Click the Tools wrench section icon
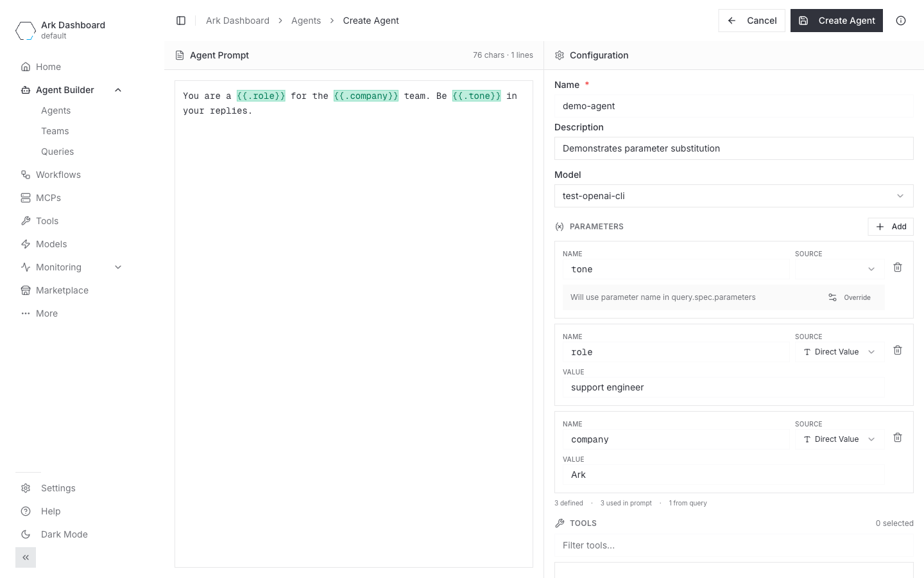 [560, 523]
